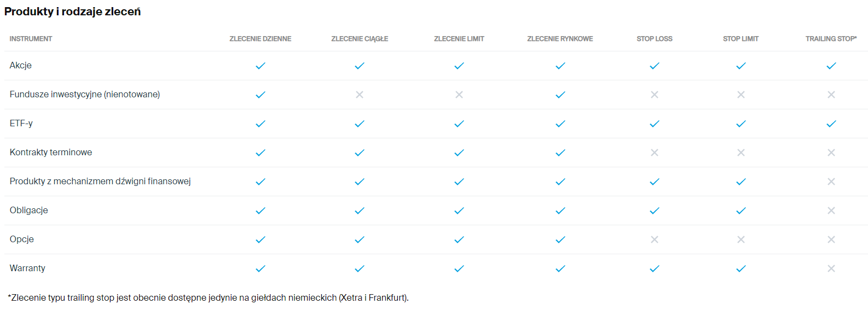Select the Kontrakty terminowe row label

[x=51, y=153]
